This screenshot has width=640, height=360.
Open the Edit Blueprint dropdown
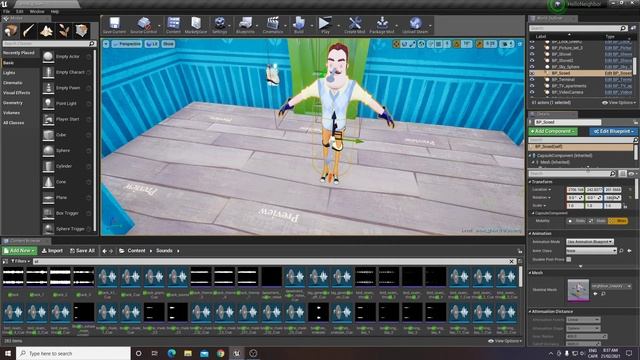(x=614, y=131)
